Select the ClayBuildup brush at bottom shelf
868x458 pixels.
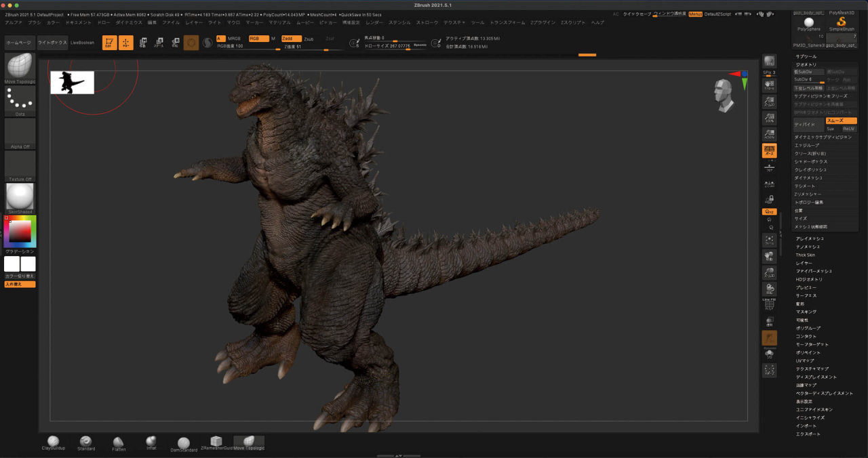point(53,443)
